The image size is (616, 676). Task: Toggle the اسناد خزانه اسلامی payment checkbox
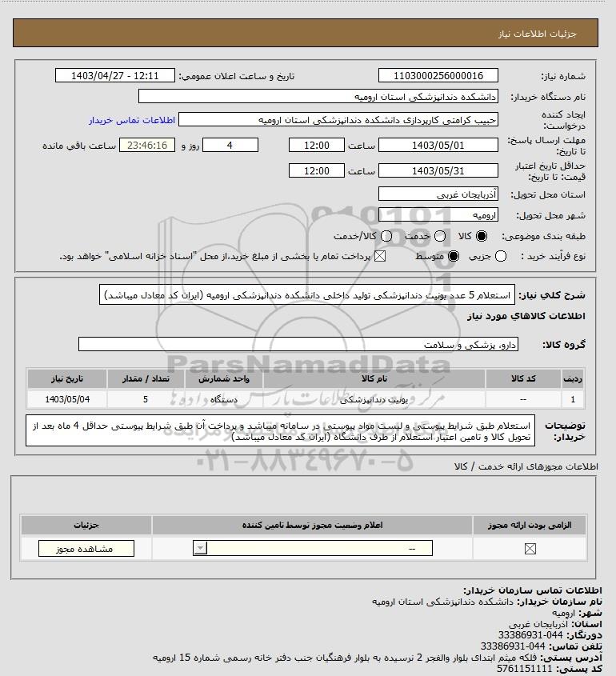pyautogui.click(x=380, y=256)
